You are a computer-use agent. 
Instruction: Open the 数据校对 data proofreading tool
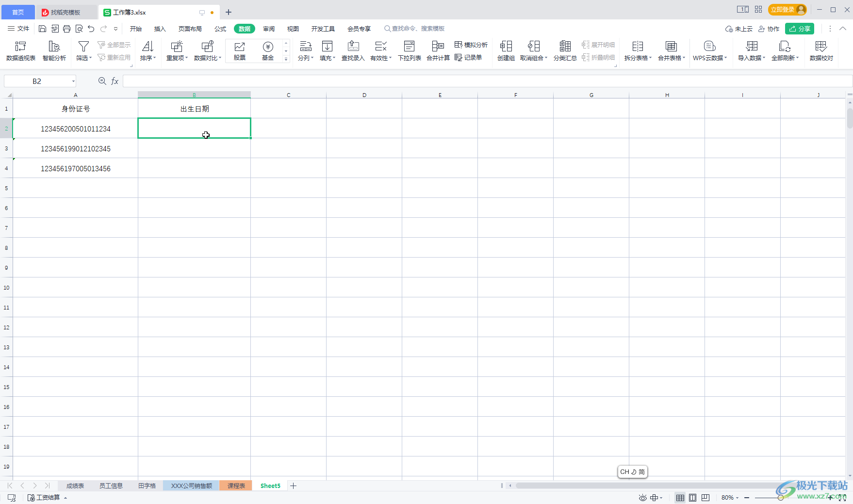tap(821, 51)
